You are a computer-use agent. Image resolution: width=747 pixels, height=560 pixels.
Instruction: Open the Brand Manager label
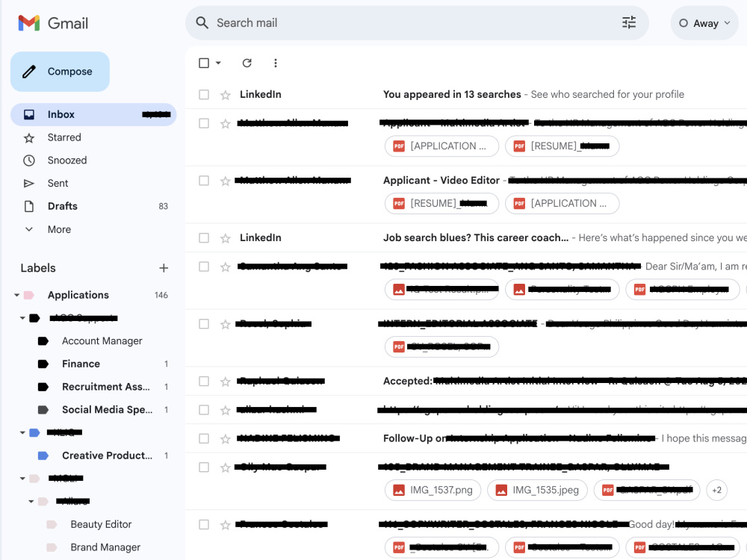105,547
